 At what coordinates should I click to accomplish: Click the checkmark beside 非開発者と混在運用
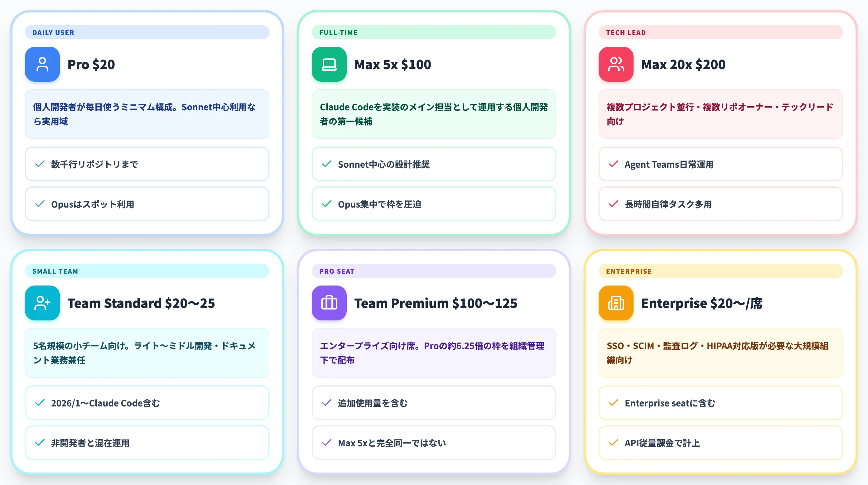(40, 443)
